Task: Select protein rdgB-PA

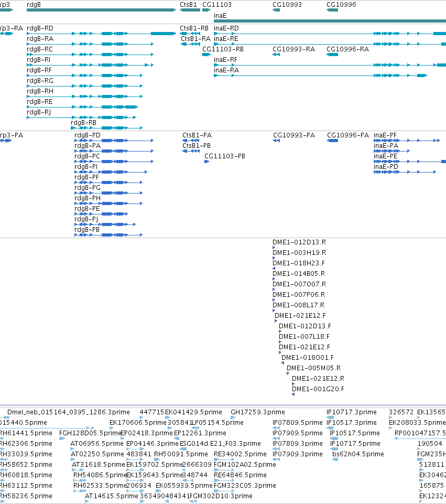Action: [114, 151]
